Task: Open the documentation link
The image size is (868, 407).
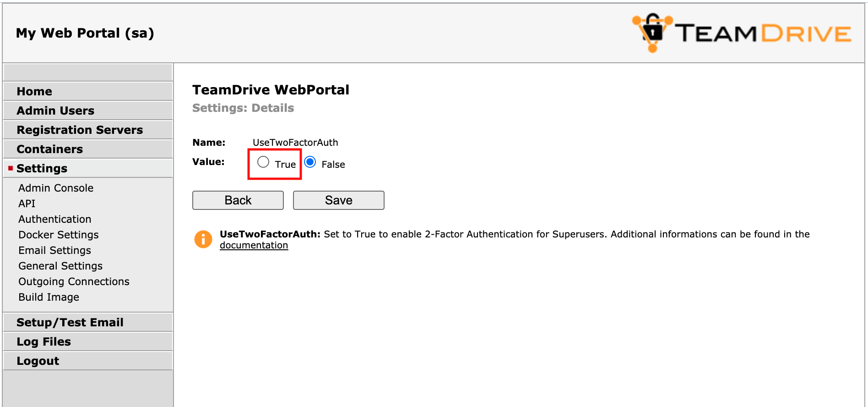Action: point(254,245)
